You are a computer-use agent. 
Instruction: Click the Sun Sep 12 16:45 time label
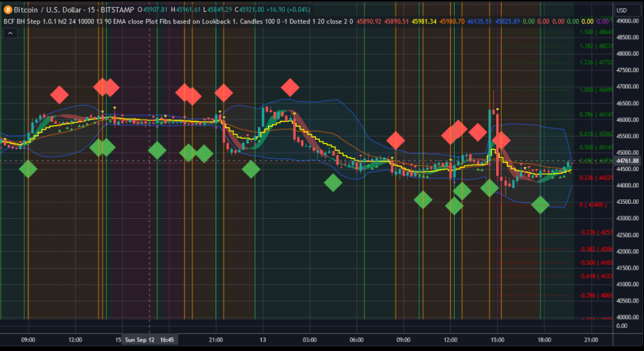pos(148,340)
